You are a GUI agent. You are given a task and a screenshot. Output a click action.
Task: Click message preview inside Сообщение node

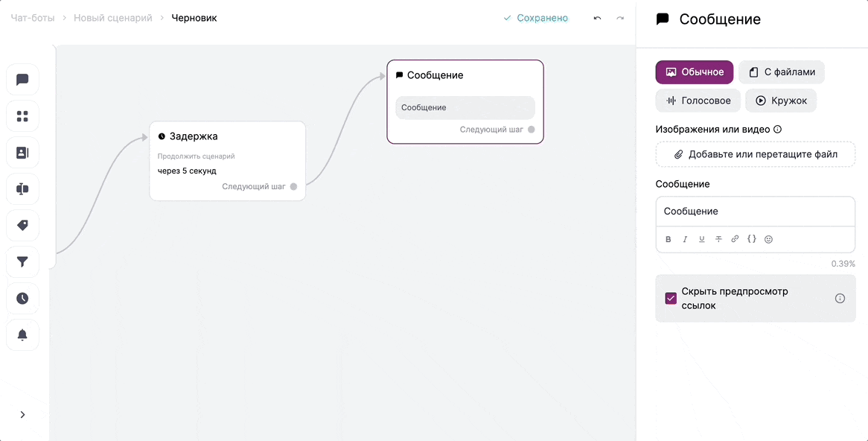click(465, 107)
